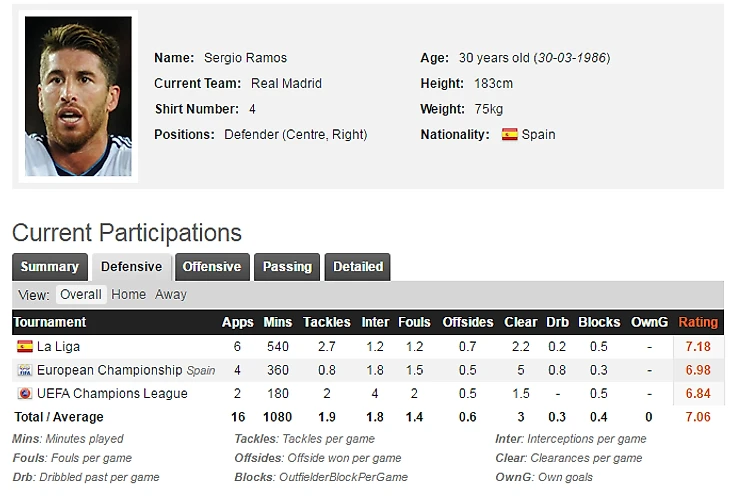Select the Overall view option
The height and width of the screenshot is (498, 730).
tap(81, 295)
